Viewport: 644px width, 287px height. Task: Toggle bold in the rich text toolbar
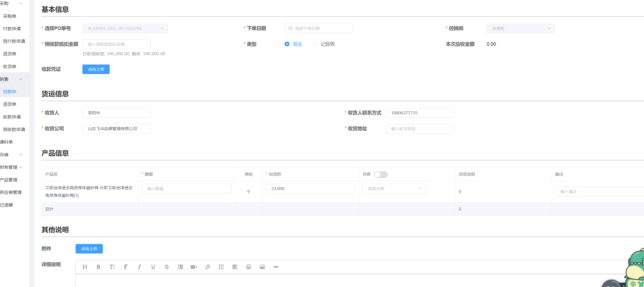point(98,267)
